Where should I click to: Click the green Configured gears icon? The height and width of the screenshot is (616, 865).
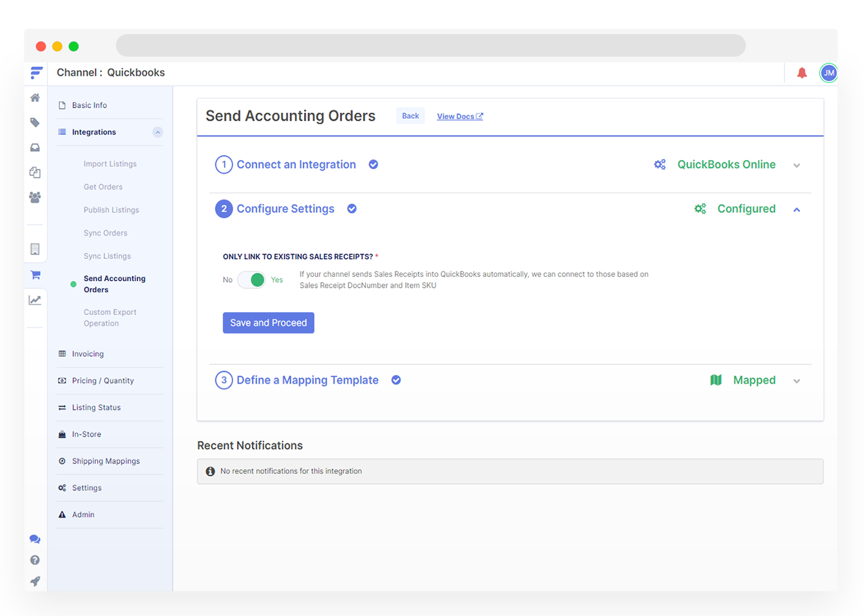point(700,209)
